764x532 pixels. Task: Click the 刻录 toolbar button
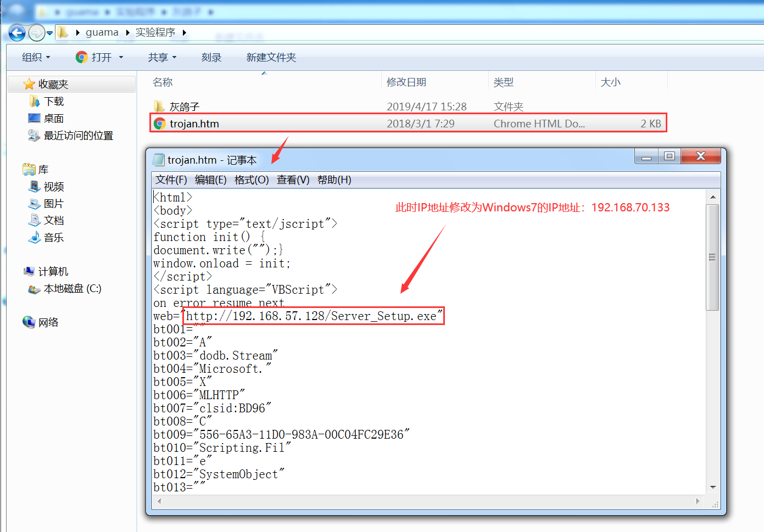(211, 57)
